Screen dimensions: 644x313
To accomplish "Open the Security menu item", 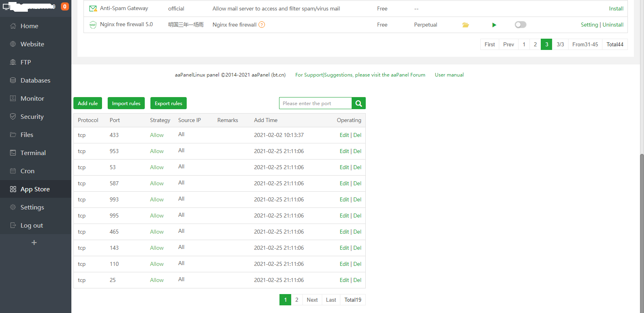I will pos(32,117).
